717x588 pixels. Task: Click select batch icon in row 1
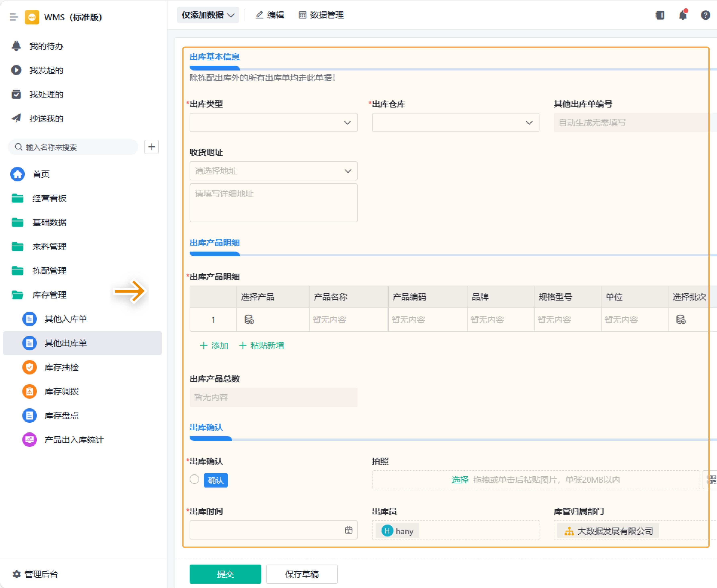click(x=681, y=319)
